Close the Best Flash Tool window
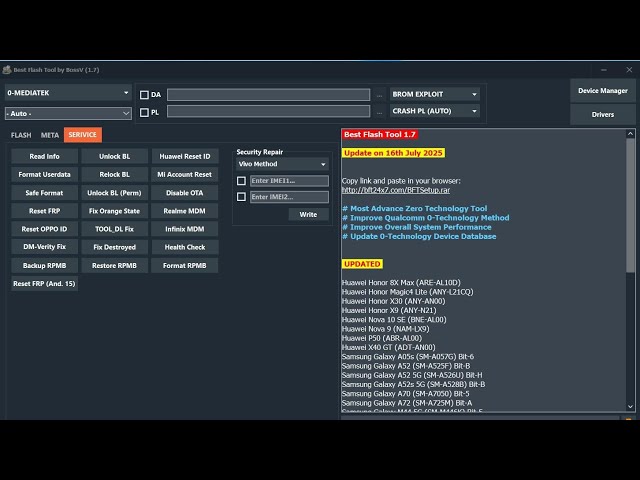This screenshot has height=480, width=640. (629, 70)
